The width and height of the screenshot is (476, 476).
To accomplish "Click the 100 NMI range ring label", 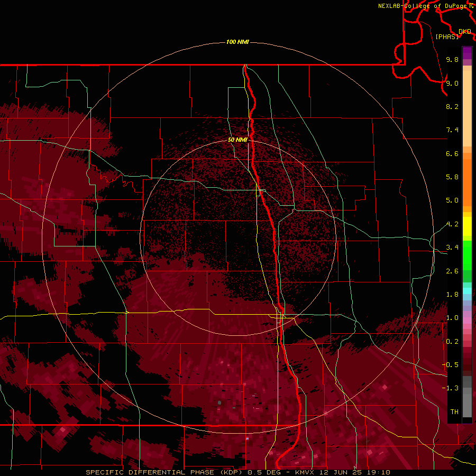I will 237,42.
